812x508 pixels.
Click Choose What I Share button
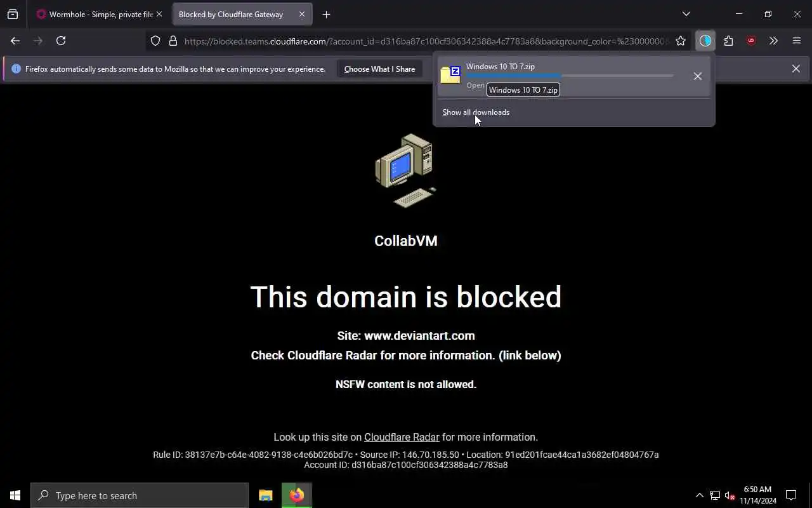point(379,69)
